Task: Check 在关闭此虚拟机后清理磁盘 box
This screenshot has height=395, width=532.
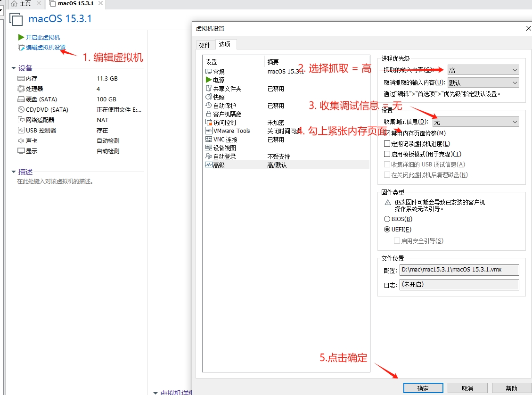Action: pos(387,174)
